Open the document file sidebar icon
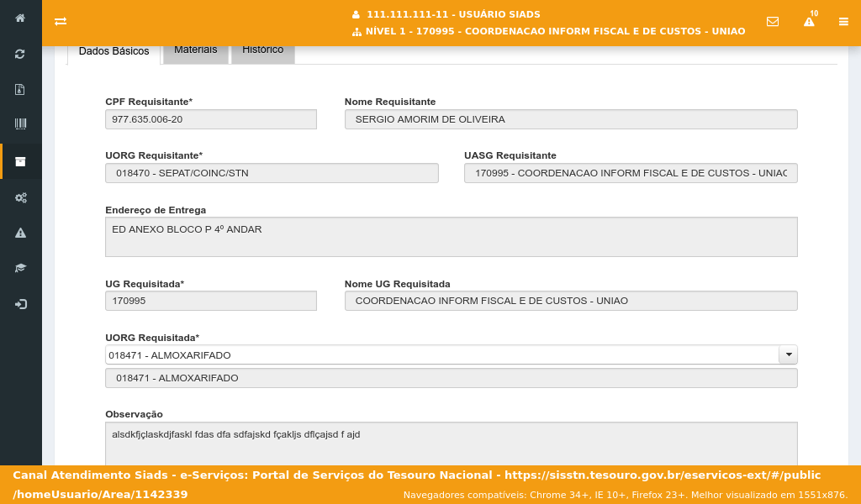Viewport: 861px width, 504px height. [x=20, y=89]
